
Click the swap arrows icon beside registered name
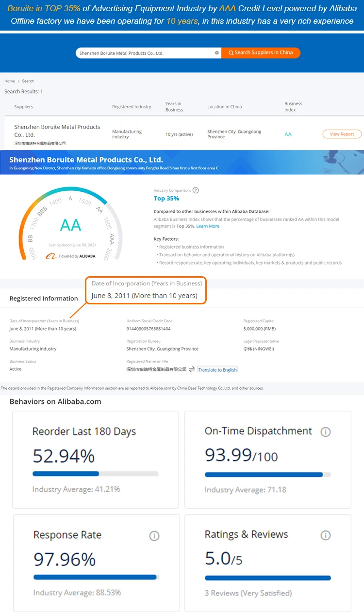pyautogui.click(x=192, y=369)
